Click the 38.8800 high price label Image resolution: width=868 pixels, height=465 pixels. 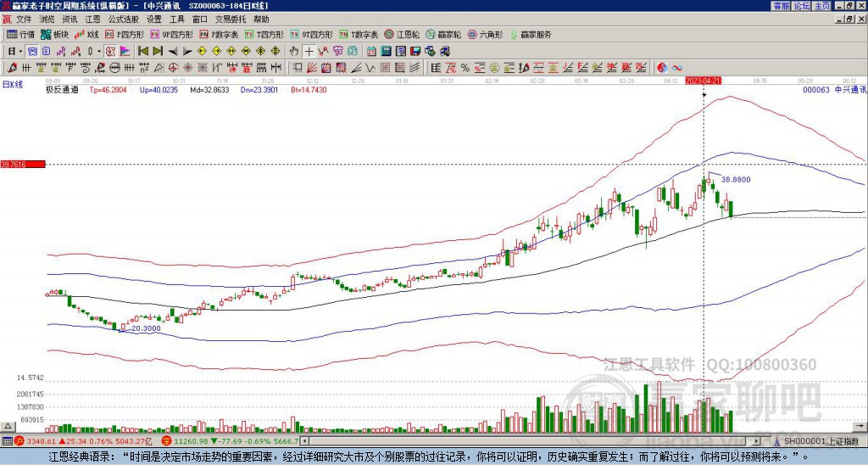(737, 180)
